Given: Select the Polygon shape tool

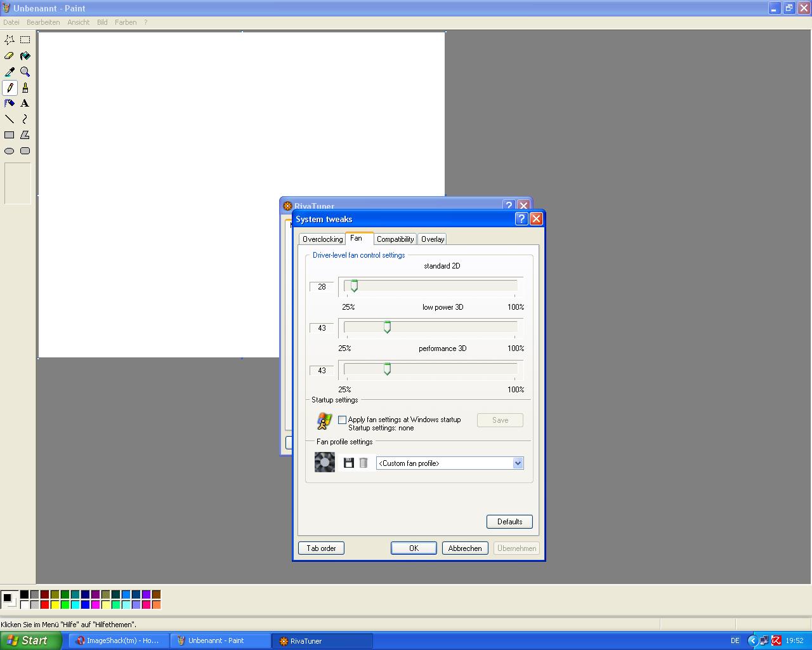Looking at the screenshot, I should click(25, 135).
